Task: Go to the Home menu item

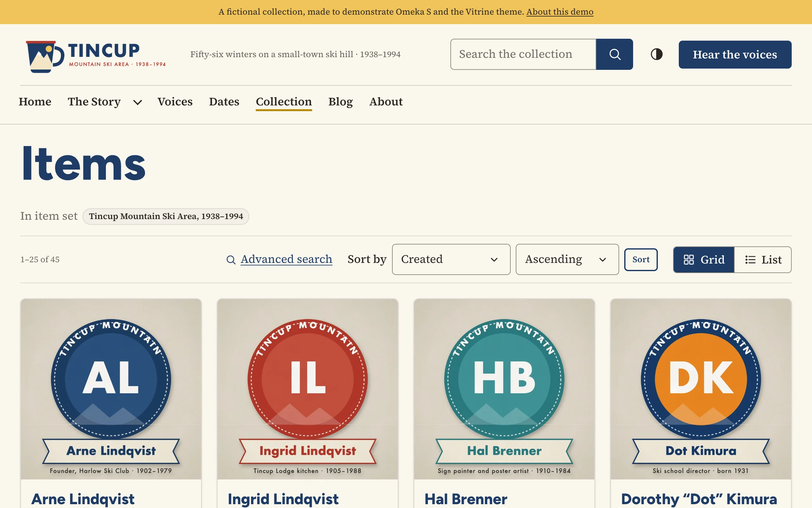Action: pyautogui.click(x=35, y=102)
